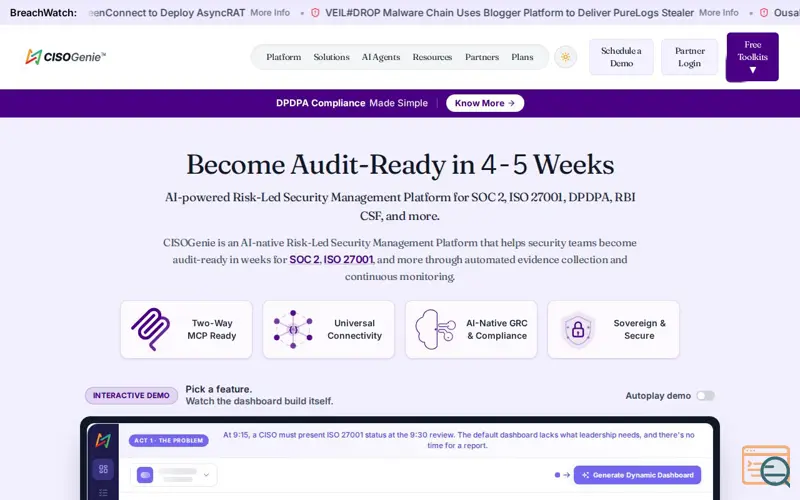Click More Info after AsyncRAT headline

tap(270, 13)
